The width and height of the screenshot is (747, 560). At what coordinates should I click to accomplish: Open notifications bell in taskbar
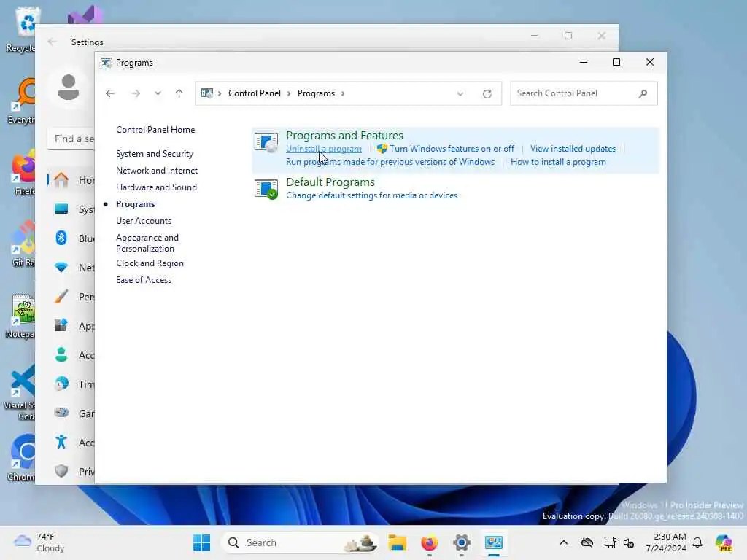click(x=697, y=542)
